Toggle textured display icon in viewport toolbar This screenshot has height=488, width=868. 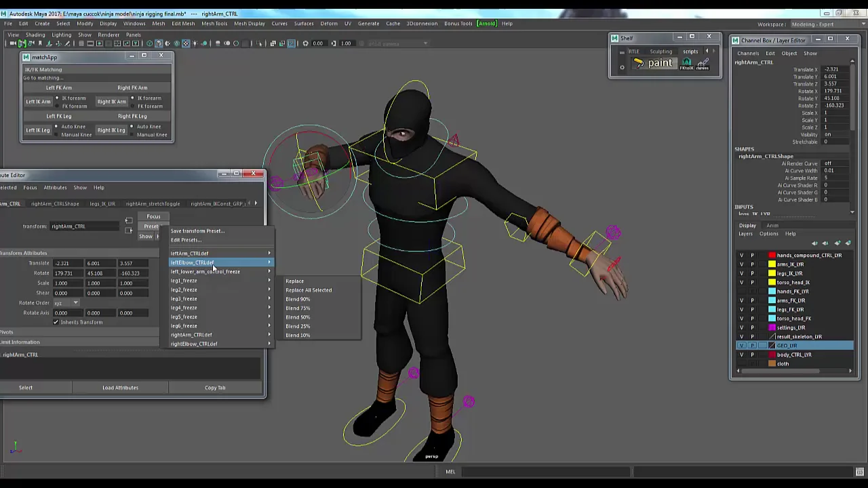coord(186,43)
